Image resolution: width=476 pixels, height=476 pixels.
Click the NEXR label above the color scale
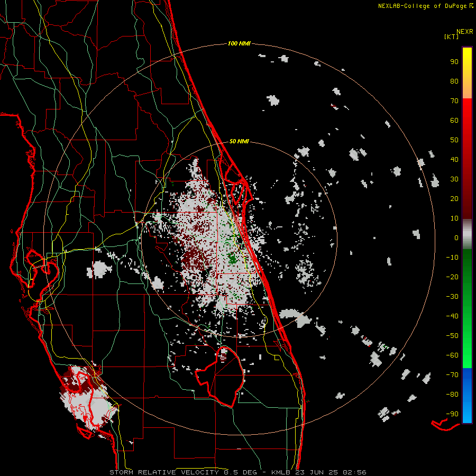(x=464, y=32)
